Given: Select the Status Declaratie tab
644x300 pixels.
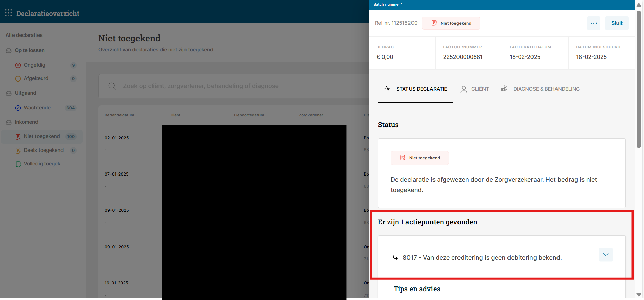Looking at the screenshot, I should [416, 89].
